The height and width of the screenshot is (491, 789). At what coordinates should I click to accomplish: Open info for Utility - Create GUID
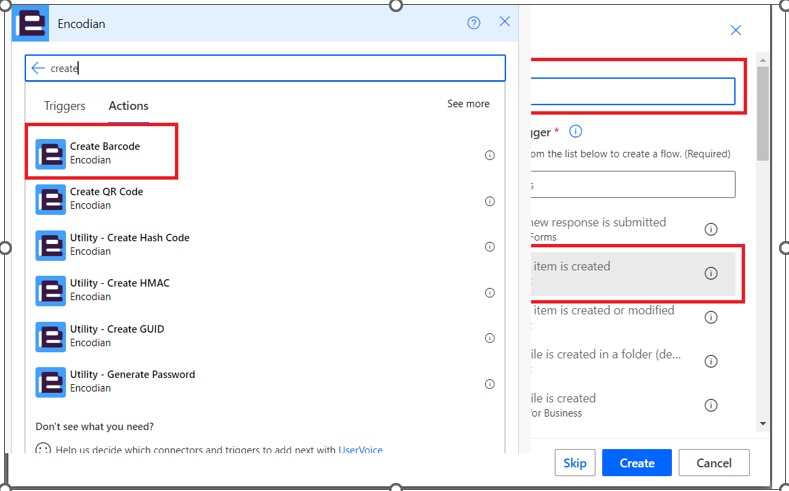[490, 338]
